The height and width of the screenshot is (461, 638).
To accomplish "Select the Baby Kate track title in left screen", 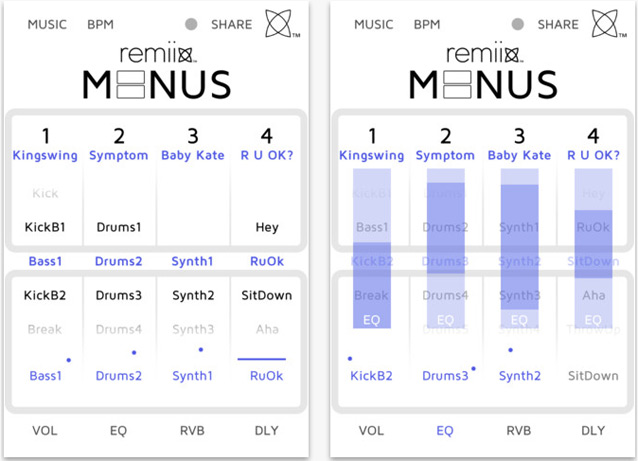I will pyautogui.click(x=192, y=155).
